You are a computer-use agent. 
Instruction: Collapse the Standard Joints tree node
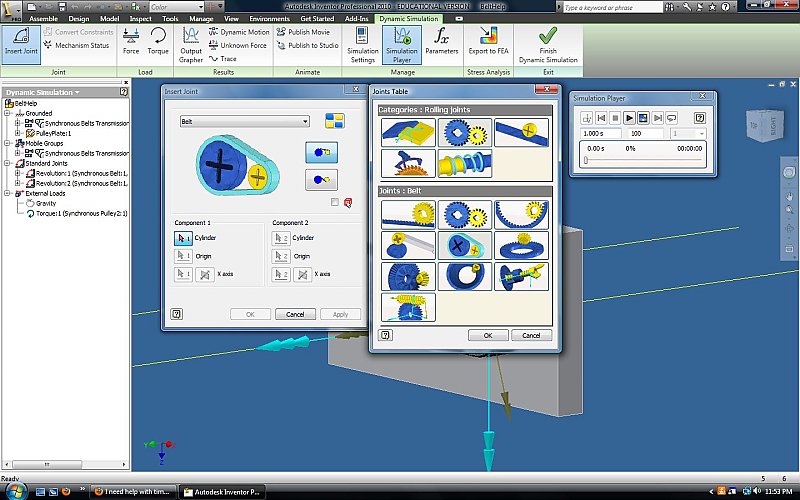tap(7, 163)
